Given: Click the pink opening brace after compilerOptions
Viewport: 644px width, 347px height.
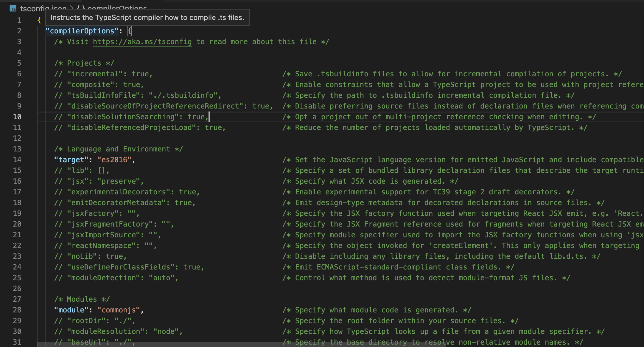Looking at the screenshot, I should pyautogui.click(x=130, y=31).
